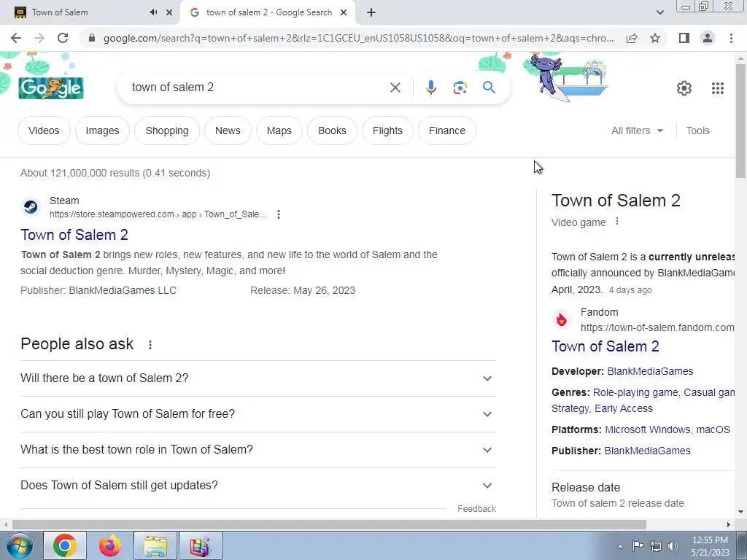
Task: Switch to Images results tab
Action: pyautogui.click(x=102, y=131)
